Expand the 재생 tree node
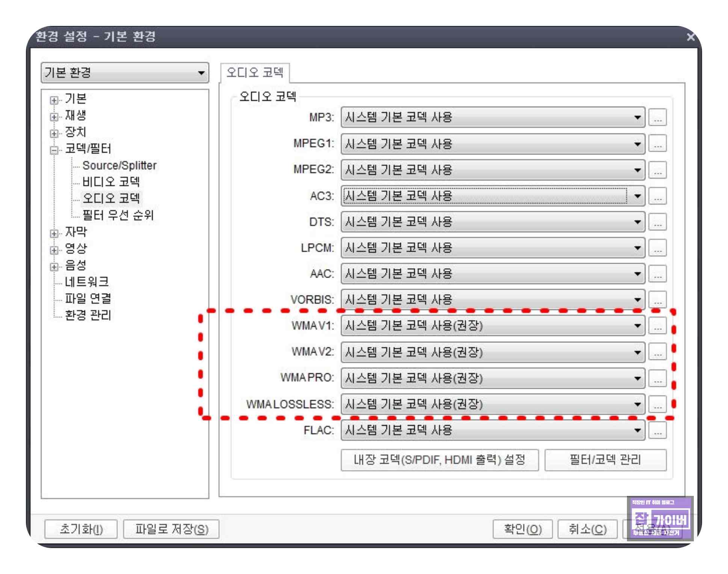The width and height of the screenshot is (728, 574). [54, 117]
